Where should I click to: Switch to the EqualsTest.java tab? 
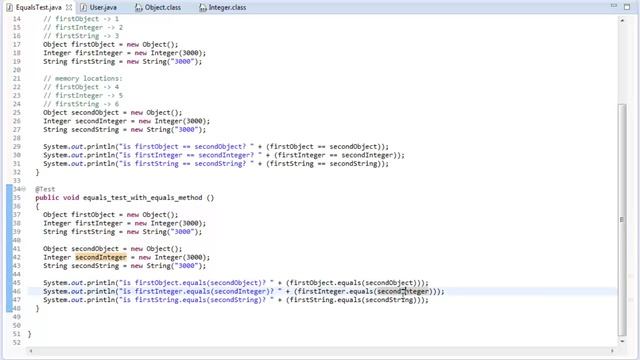point(38,7)
